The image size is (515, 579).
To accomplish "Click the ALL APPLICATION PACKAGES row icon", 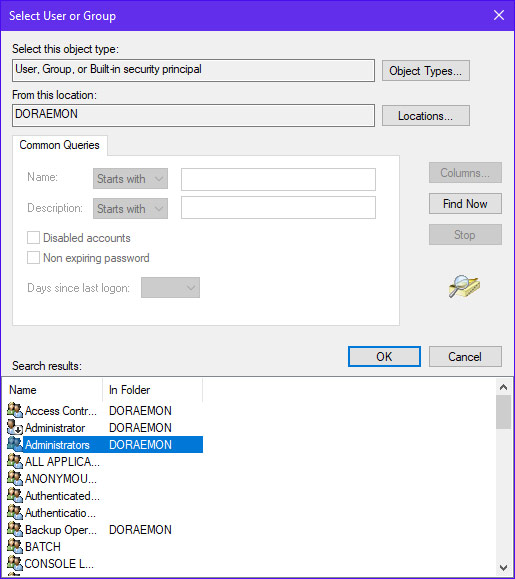I will [15, 462].
